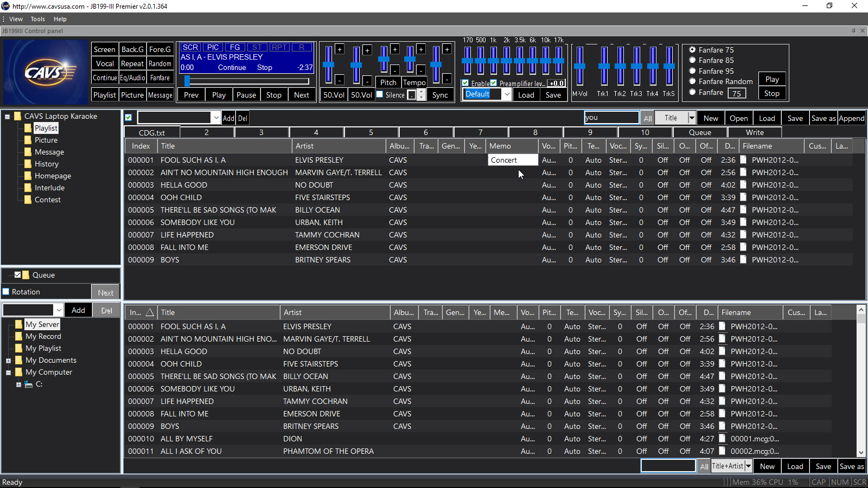Click the Fanfare value field showing 75

coord(736,93)
